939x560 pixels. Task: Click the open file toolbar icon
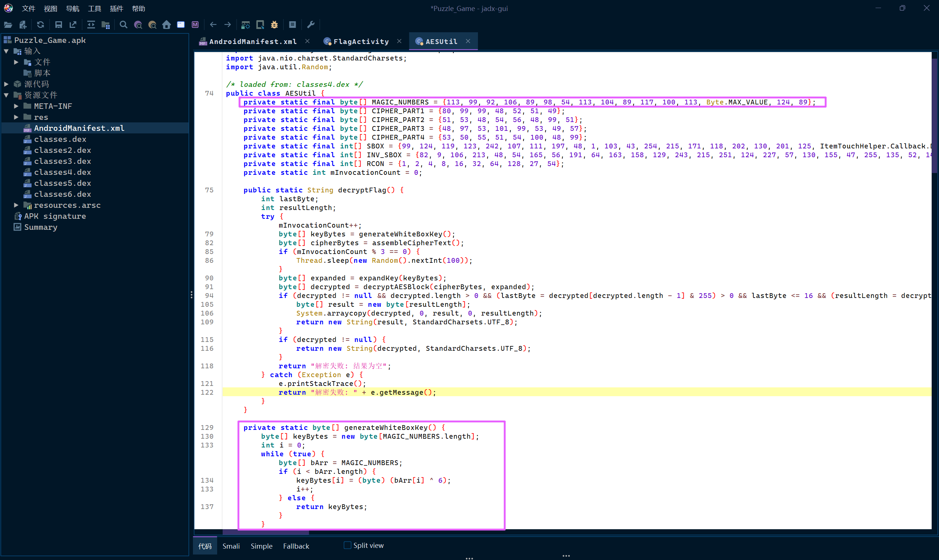pos(8,25)
